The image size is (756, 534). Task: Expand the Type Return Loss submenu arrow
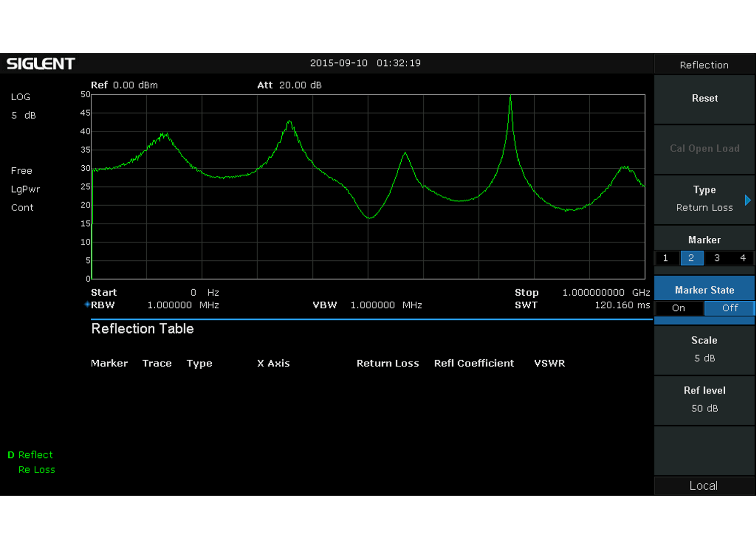coord(748,200)
